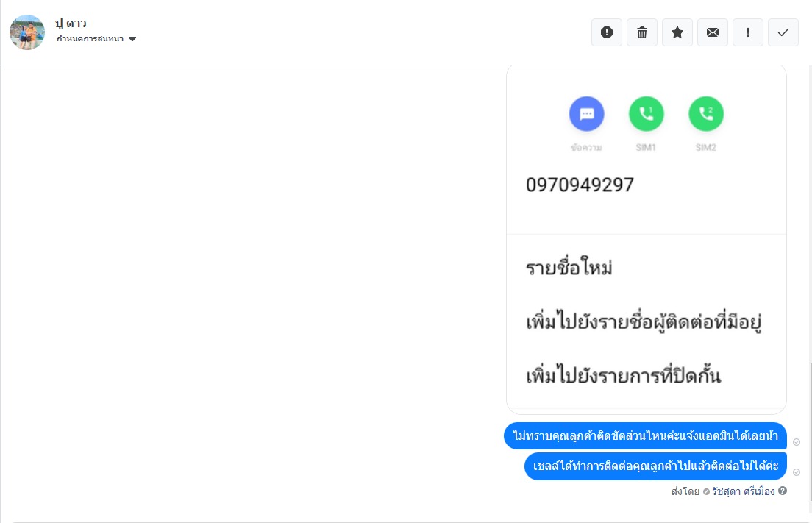
Task: Open ปู ดาว profile picture
Action: pyautogui.click(x=27, y=32)
